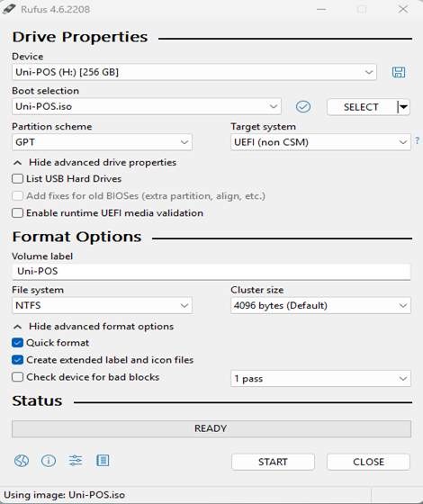
Task: Uncheck Quick format
Action: pyautogui.click(x=17, y=343)
